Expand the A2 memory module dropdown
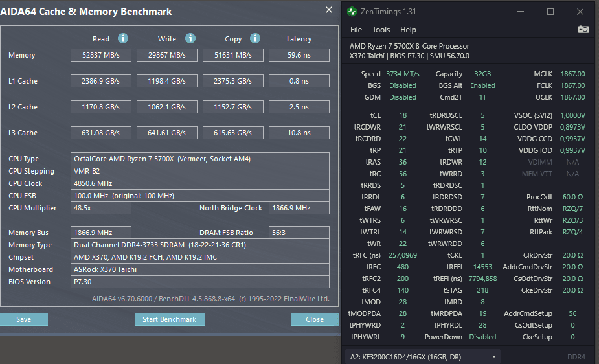599x364 pixels. (423, 357)
